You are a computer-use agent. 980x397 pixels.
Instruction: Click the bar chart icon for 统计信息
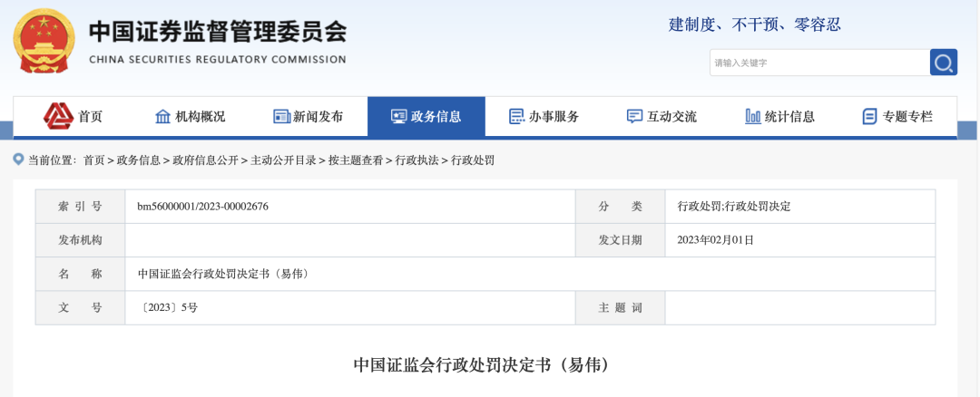coord(752,116)
